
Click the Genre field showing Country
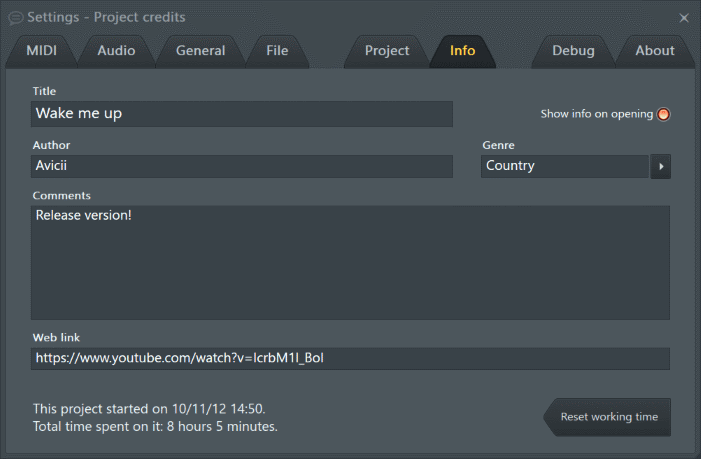click(x=565, y=166)
